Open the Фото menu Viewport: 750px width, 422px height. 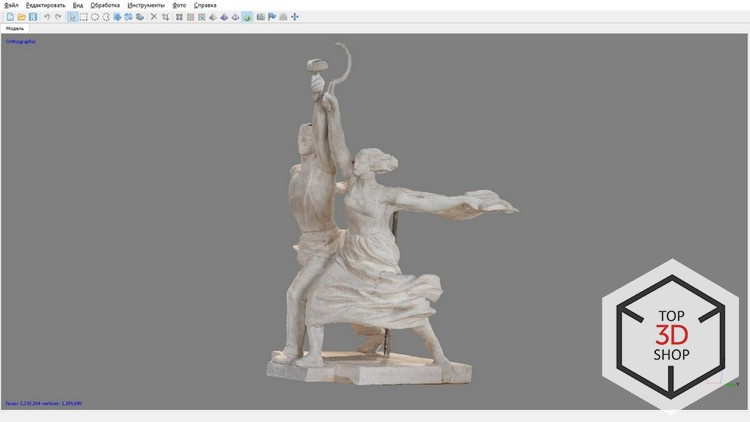[x=179, y=5]
